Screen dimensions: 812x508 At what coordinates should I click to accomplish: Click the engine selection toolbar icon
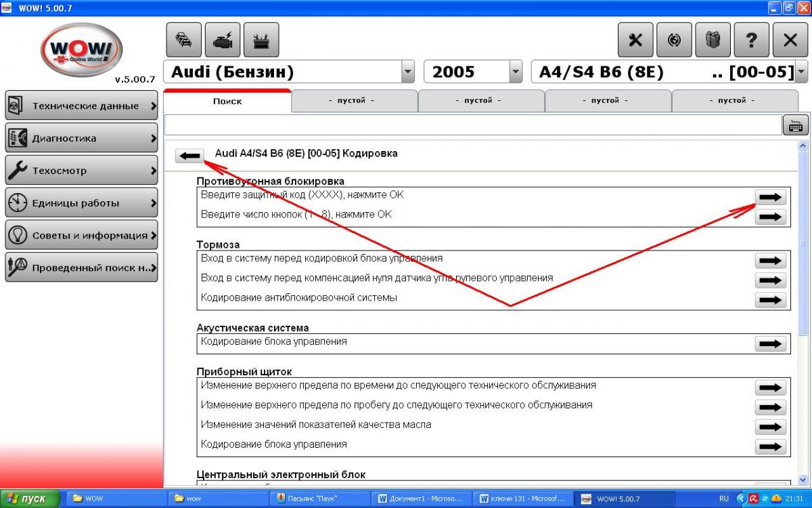222,40
